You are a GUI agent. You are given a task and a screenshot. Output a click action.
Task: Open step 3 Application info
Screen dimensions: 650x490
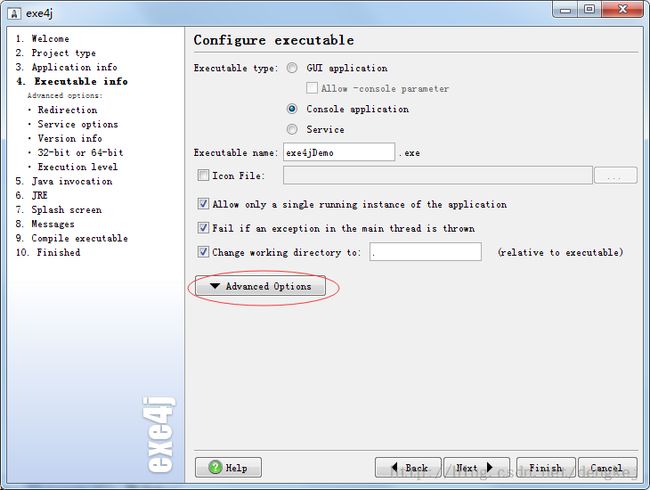66,67
